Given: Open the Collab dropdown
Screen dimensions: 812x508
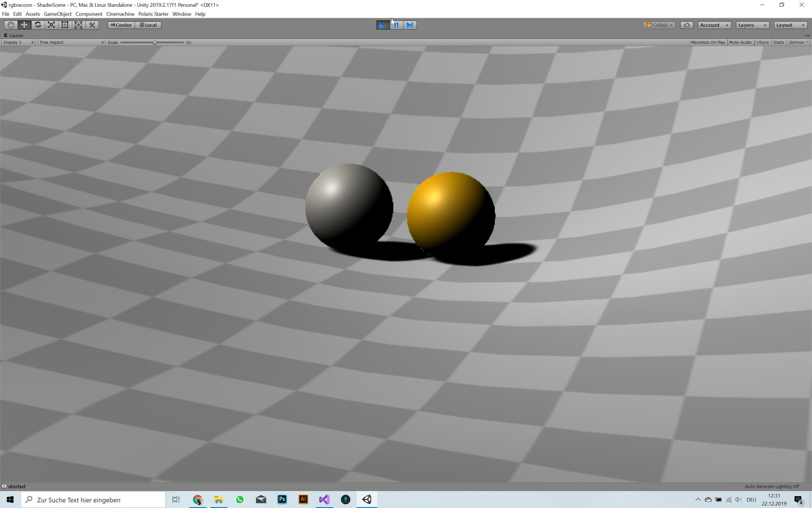Looking at the screenshot, I should click(x=659, y=25).
